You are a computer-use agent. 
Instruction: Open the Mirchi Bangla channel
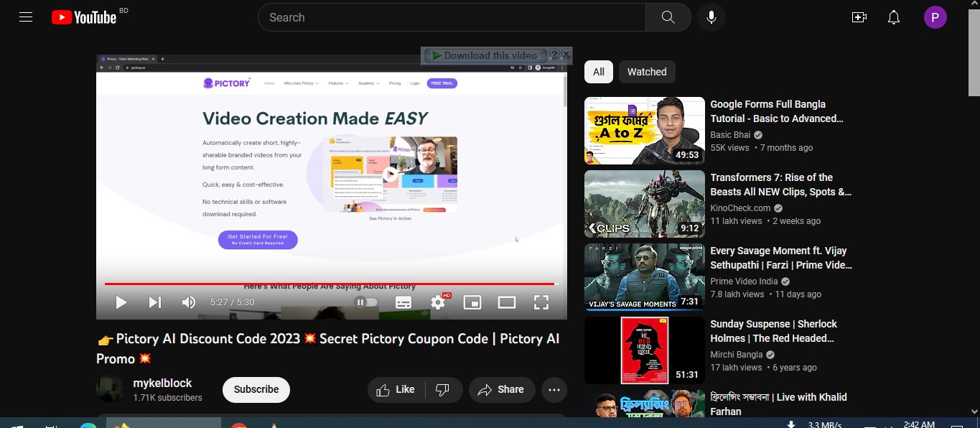click(x=737, y=355)
